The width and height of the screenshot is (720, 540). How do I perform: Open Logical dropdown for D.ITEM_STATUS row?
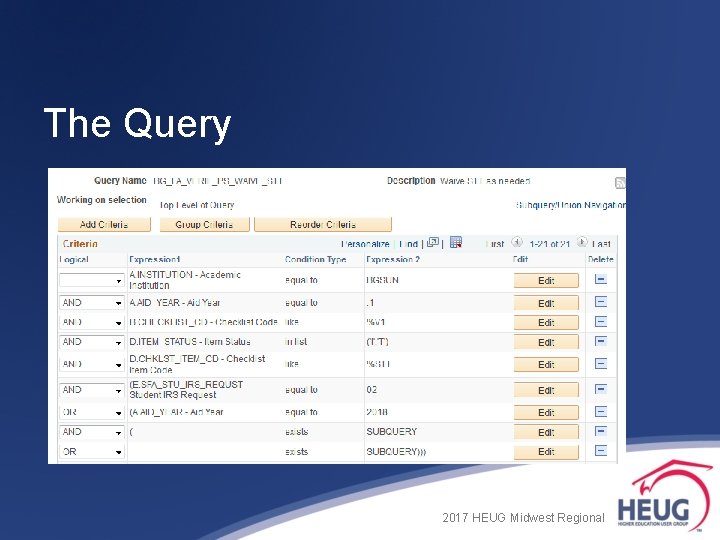92,342
